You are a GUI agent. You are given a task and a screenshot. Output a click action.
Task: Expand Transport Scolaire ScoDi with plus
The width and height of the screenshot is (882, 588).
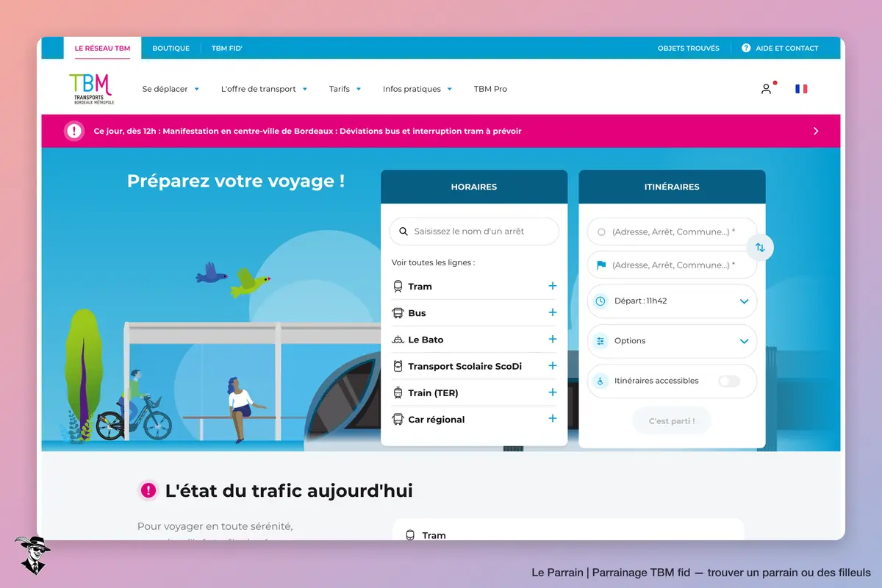click(x=553, y=365)
